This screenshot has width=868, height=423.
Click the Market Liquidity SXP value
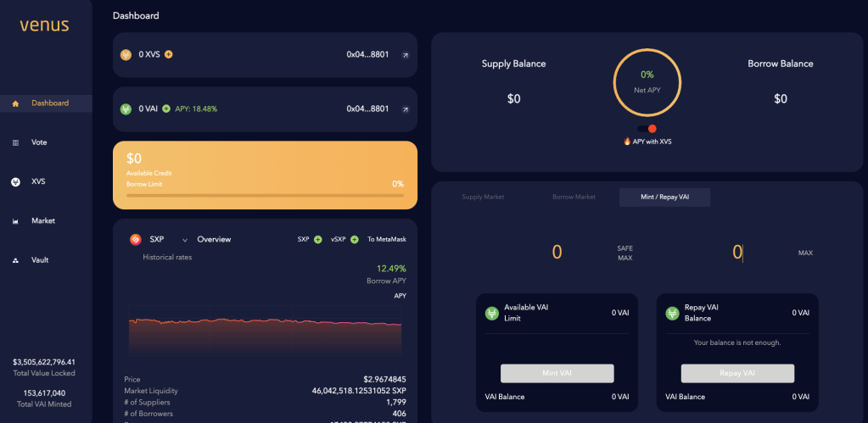point(359,391)
